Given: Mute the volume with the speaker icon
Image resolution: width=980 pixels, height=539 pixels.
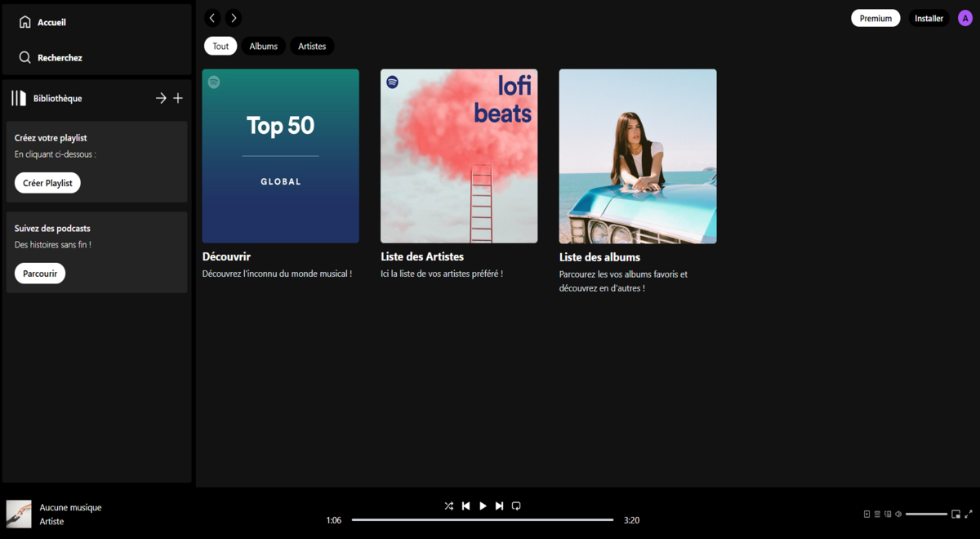Looking at the screenshot, I should 898,514.
